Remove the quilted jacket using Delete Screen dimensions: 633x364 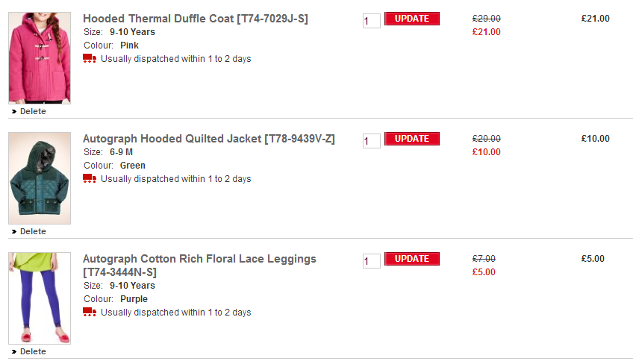(x=32, y=231)
